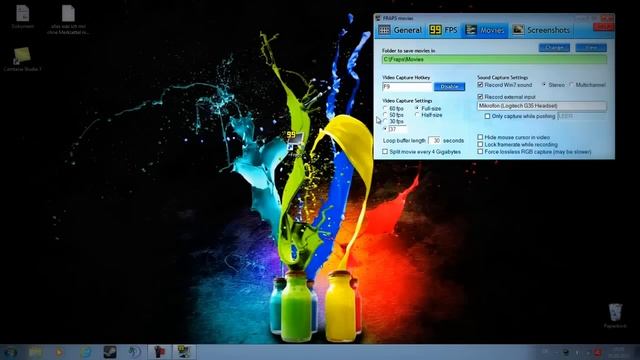Image resolution: width=640 pixels, height=360 pixels.
Task: Click the FPS counter overlay on desktop
Action: tap(295, 140)
